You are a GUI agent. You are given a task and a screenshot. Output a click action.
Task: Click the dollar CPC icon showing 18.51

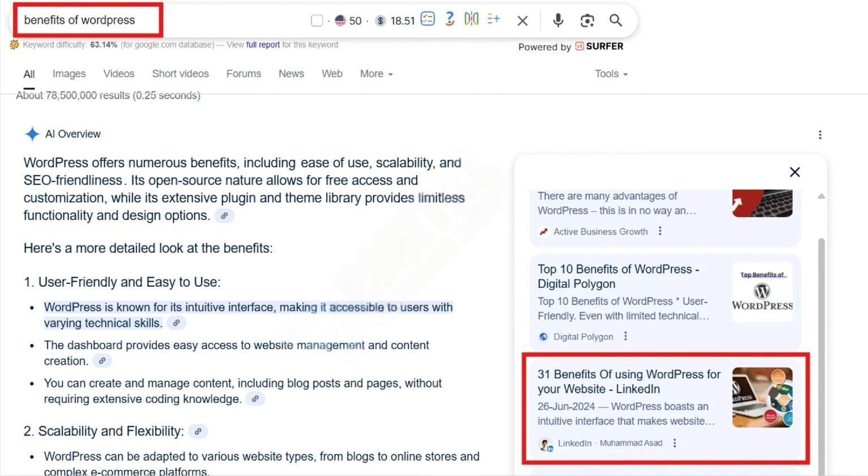click(x=380, y=20)
